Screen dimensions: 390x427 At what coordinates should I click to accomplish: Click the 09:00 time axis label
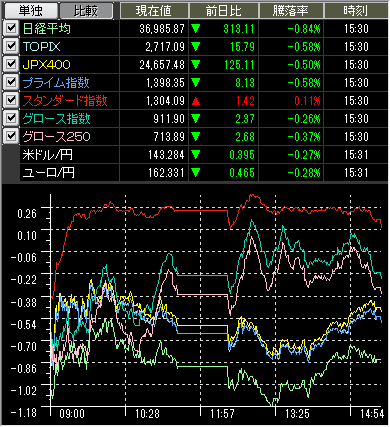click(72, 414)
